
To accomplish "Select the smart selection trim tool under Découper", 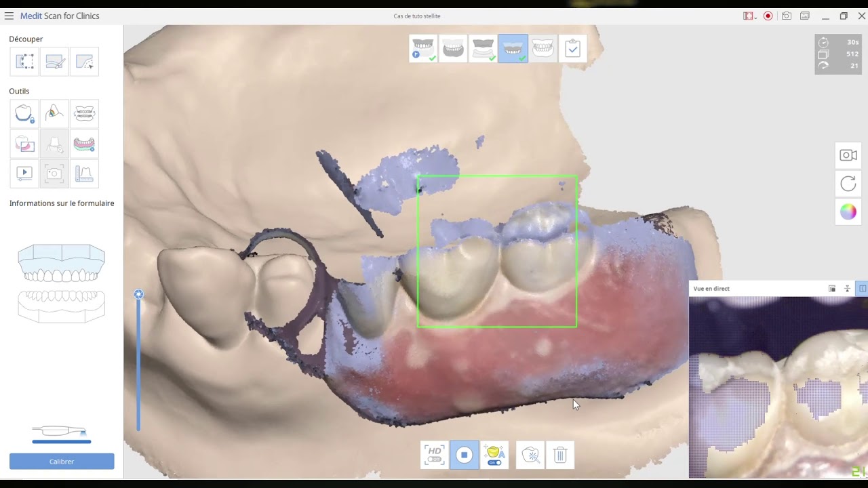I will click(x=84, y=62).
